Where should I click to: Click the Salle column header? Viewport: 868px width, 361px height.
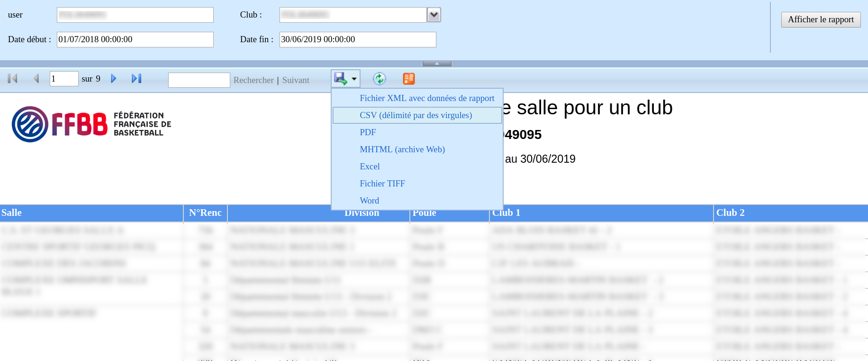[x=91, y=213]
